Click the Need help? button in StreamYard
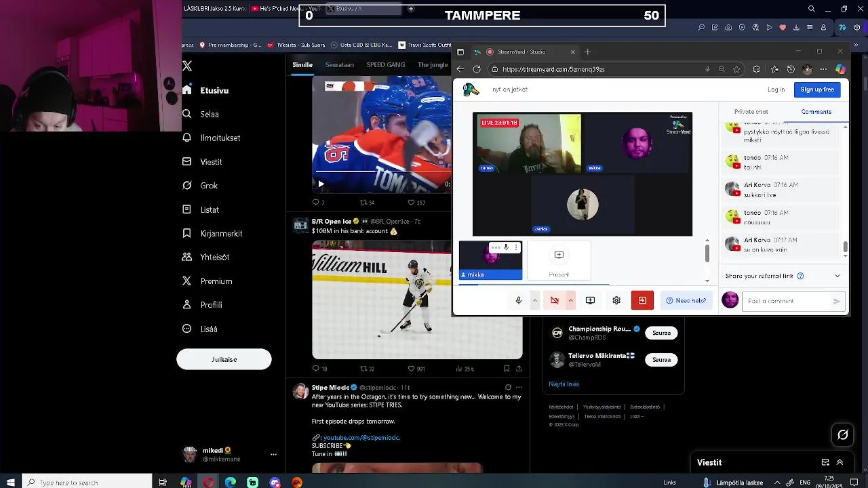The height and width of the screenshot is (488, 868). coord(686,300)
